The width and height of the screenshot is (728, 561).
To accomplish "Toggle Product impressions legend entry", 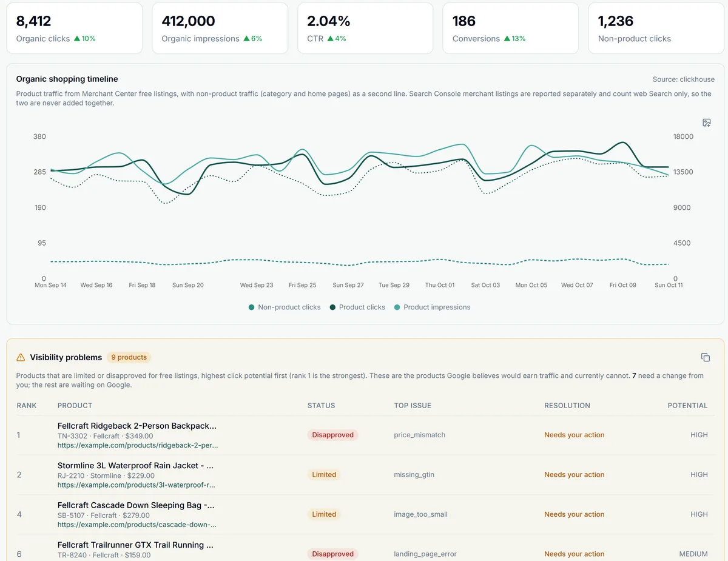I will point(432,307).
